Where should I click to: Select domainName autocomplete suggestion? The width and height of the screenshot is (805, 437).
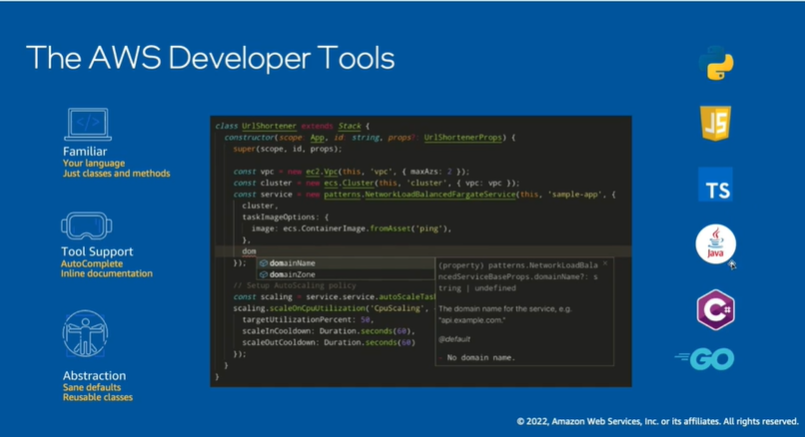pos(292,263)
